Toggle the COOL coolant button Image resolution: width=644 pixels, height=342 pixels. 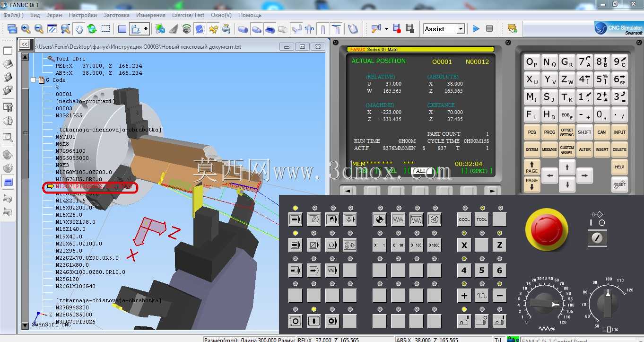[x=464, y=219]
